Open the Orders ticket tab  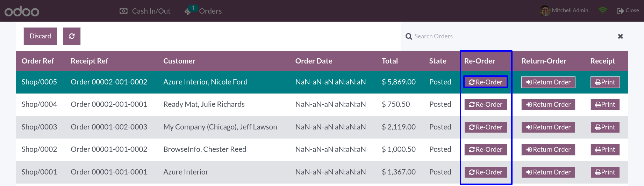coord(203,11)
